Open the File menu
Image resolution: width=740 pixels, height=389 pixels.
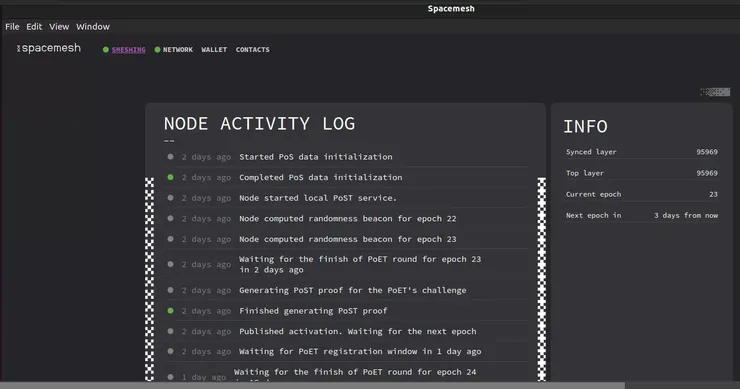[x=12, y=26]
